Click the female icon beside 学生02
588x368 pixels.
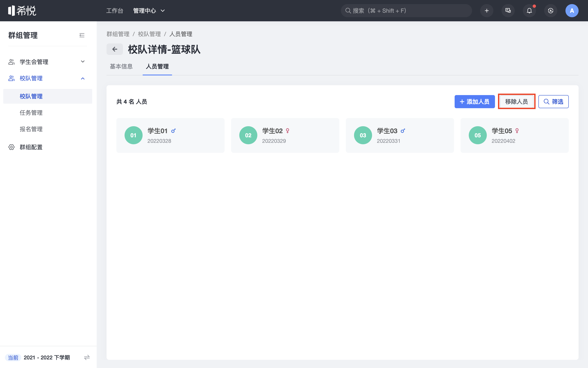287,131
